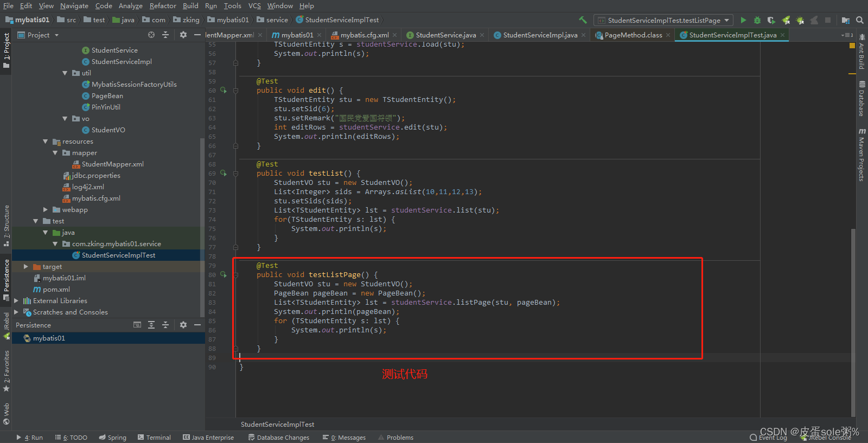Click the Project tree vertical scrollbar
The height and width of the screenshot is (443, 868).
coord(202,228)
